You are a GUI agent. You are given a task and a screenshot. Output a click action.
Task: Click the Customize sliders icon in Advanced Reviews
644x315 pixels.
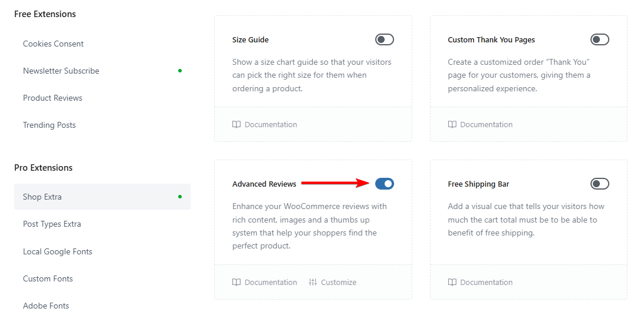coord(313,283)
